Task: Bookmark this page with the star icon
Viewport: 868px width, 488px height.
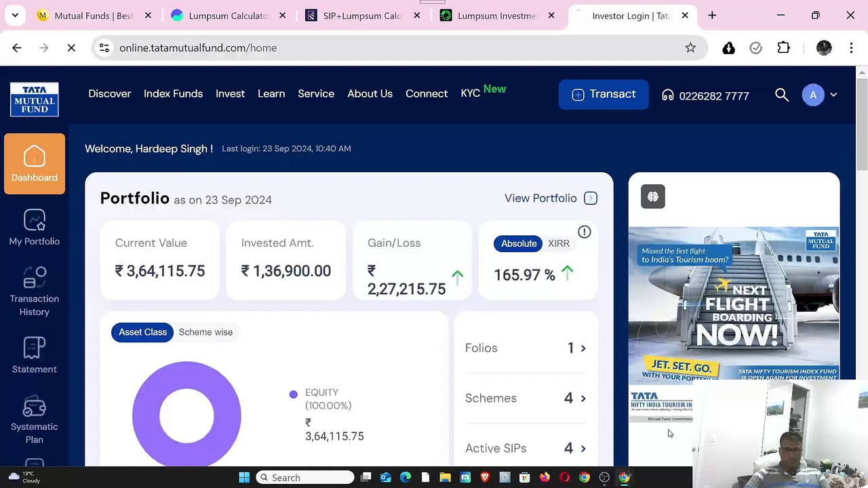Action: [x=690, y=47]
